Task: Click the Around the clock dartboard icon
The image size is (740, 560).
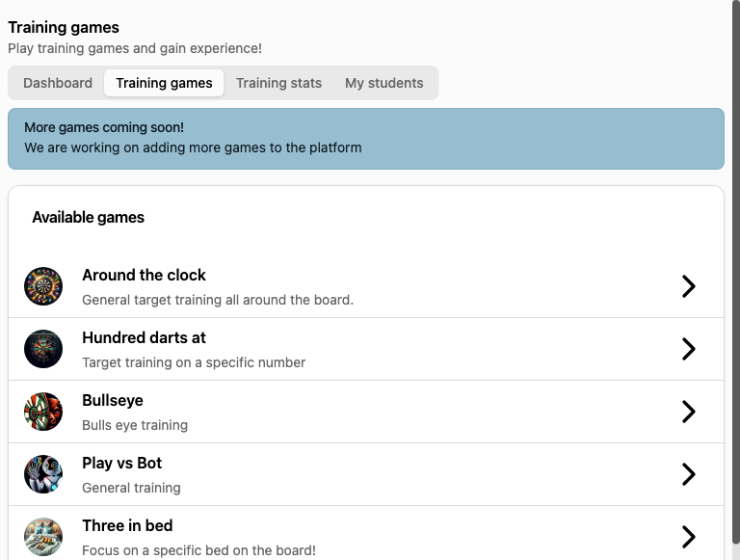Action: [43, 286]
